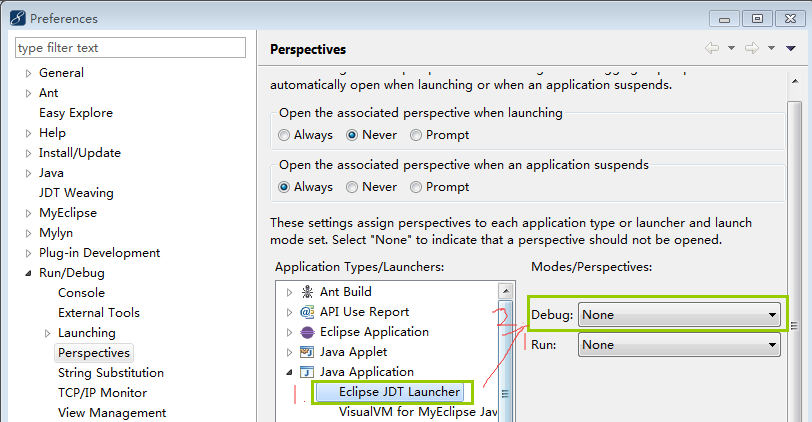Expand the Help preferences node
Image resolution: width=812 pixels, height=422 pixels.
[28, 134]
